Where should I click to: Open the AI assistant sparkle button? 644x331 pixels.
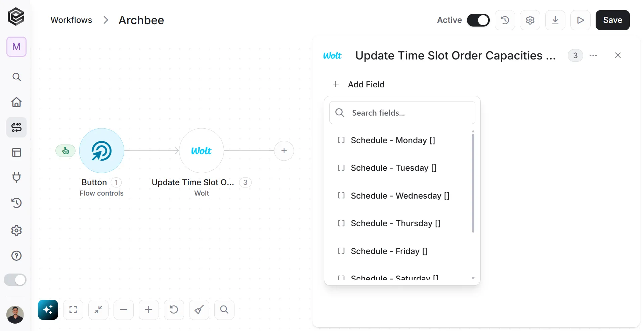click(x=48, y=309)
